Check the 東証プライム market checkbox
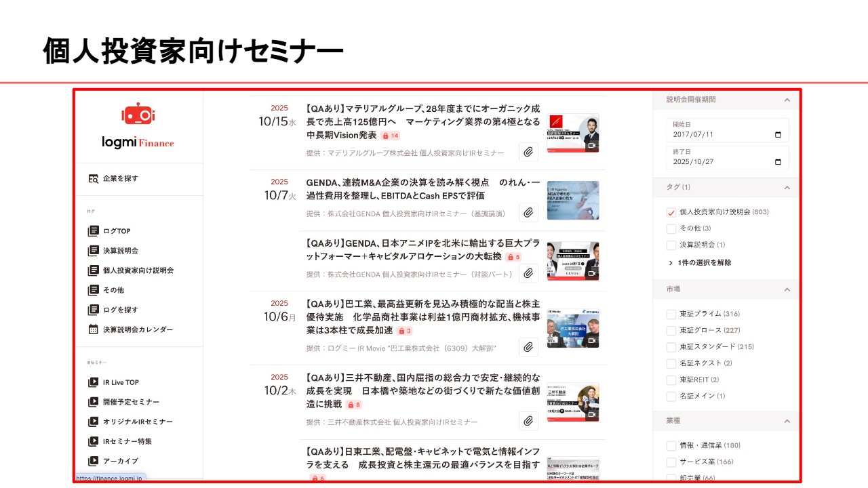Screen dimensions: 868x488 point(671,314)
